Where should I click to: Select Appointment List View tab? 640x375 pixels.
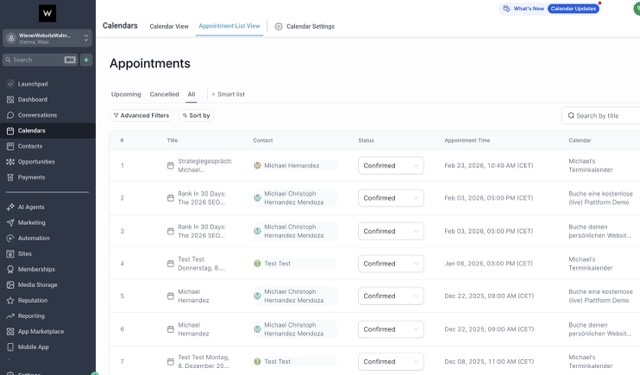pos(229,26)
